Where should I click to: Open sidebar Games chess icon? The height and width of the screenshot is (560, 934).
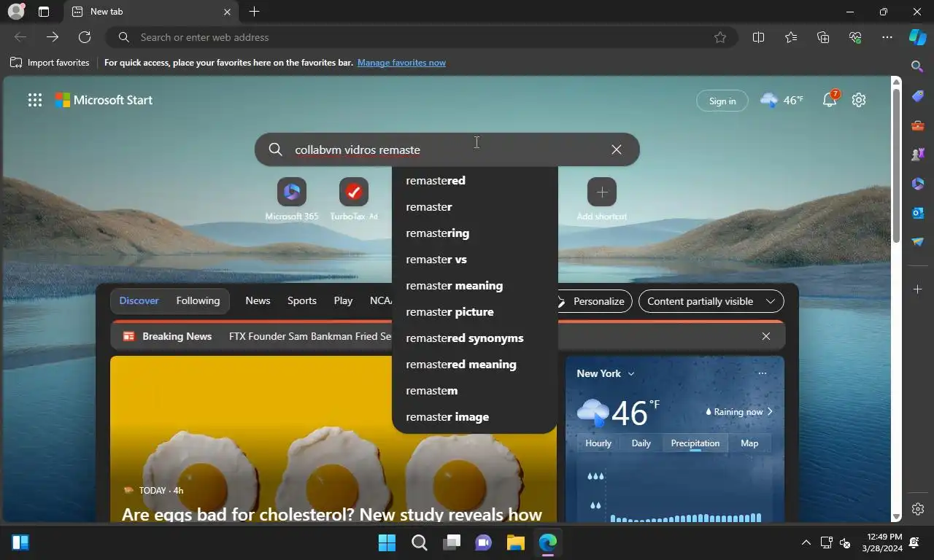pyautogui.click(x=918, y=155)
